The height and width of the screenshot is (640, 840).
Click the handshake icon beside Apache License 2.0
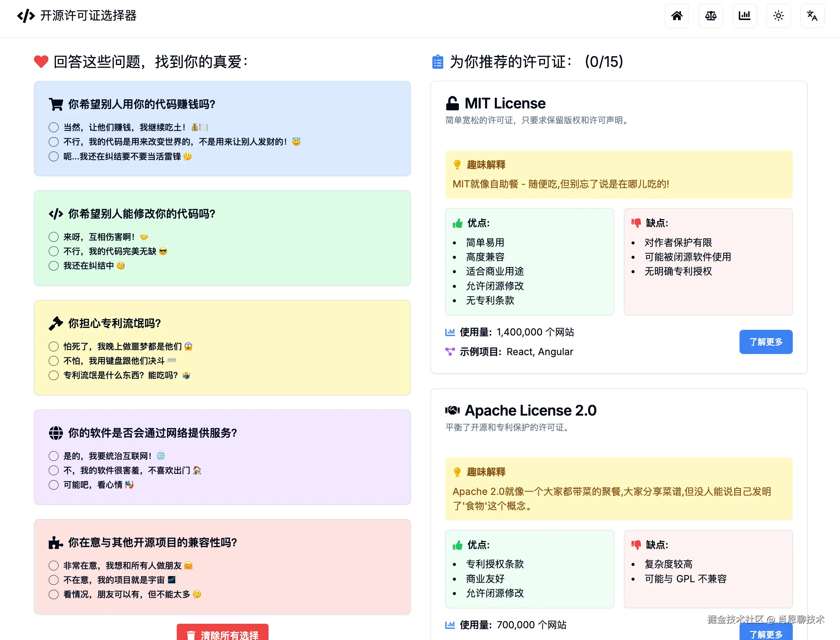click(x=452, y=410)
